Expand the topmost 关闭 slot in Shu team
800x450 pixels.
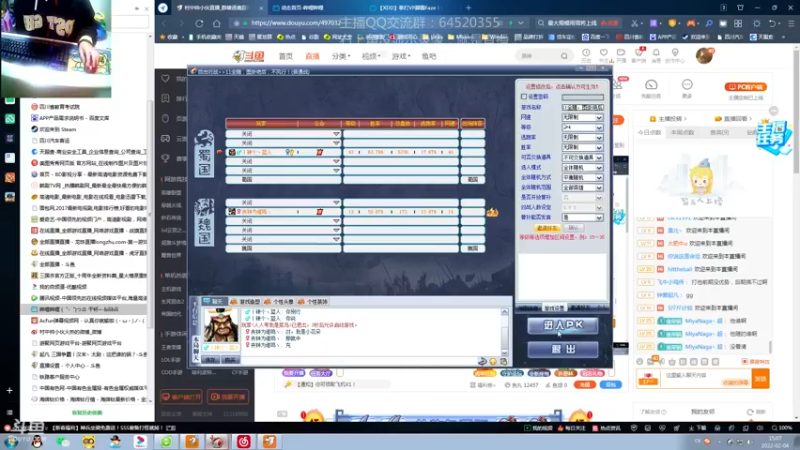(336, 134)
